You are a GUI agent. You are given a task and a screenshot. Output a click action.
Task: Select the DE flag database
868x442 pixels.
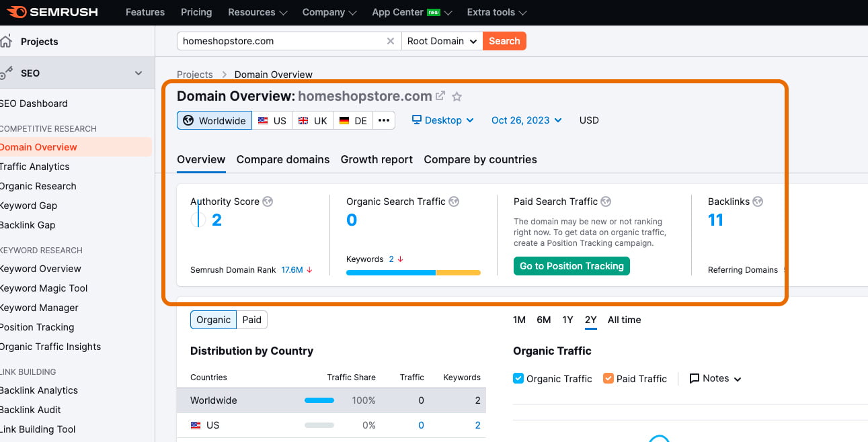[x=353, y=120]
